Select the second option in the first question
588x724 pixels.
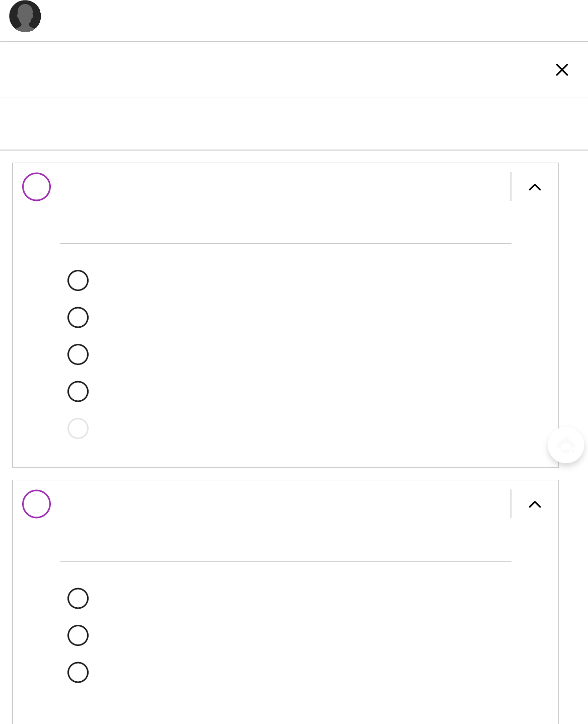(x=78, y=318)
